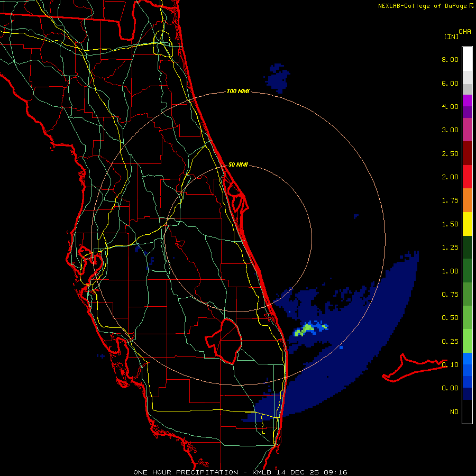Click the blue rain patch beyond 100 NMI ring
Image resolution: width=476 pixels, height=476 pixels.
pyautogui.click(x=277, y=78)
